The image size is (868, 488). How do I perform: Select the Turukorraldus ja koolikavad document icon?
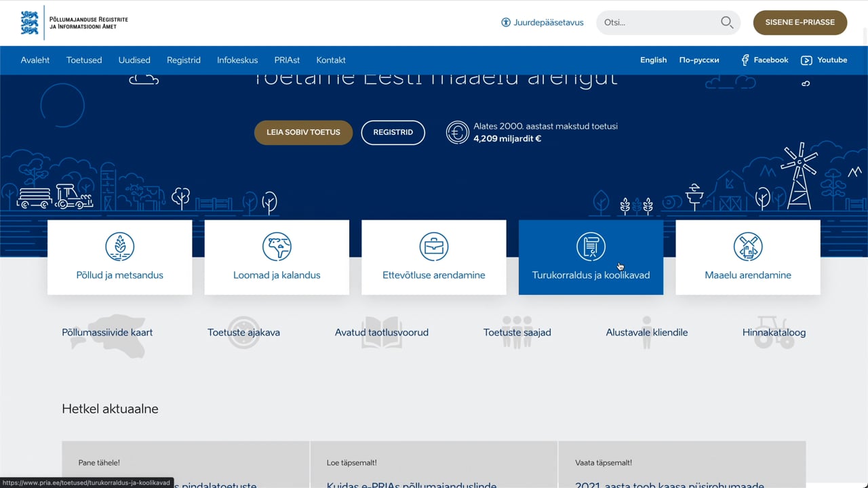click(591, 247)
